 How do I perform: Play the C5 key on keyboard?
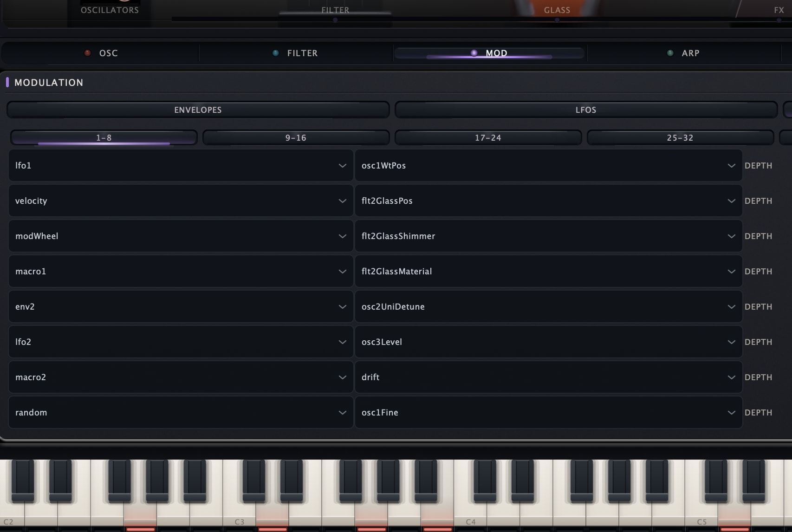coord(701,515)
